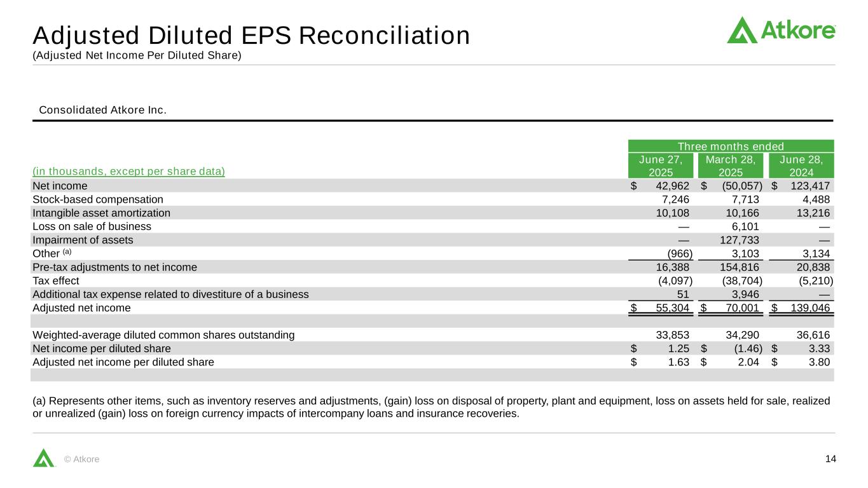Screen dimensions: 868x488
Task: Click the 'Consolidated Atkore Inc.' section label
Action: tap(102, 110)
